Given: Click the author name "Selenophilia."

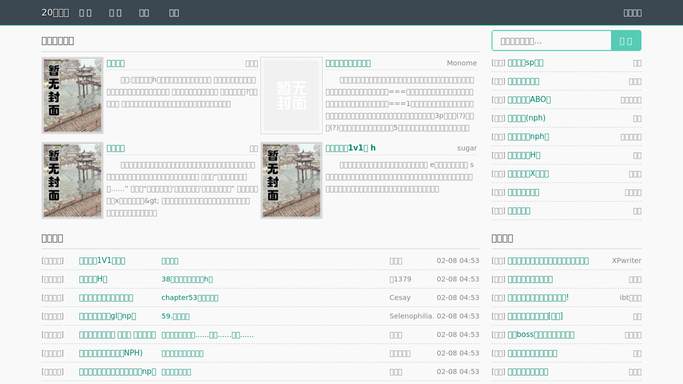Looking at the screenshot, I should tap(412, 316).
